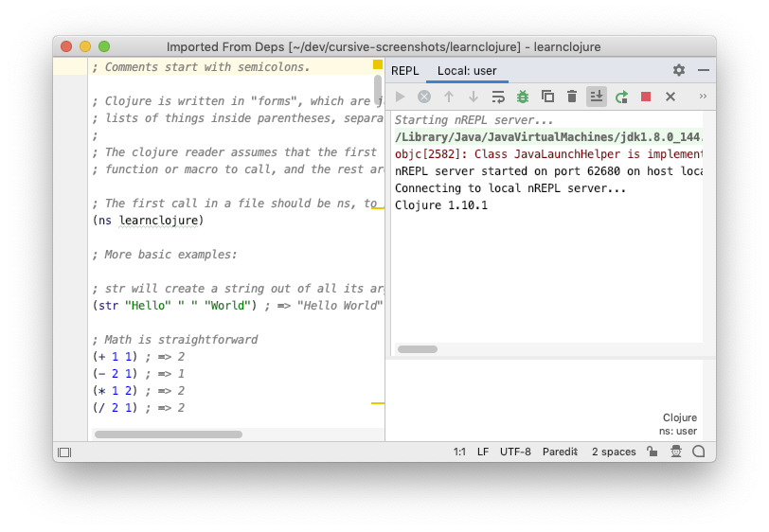
Task: Click the next history down arrow
Action: pos(474,97)
